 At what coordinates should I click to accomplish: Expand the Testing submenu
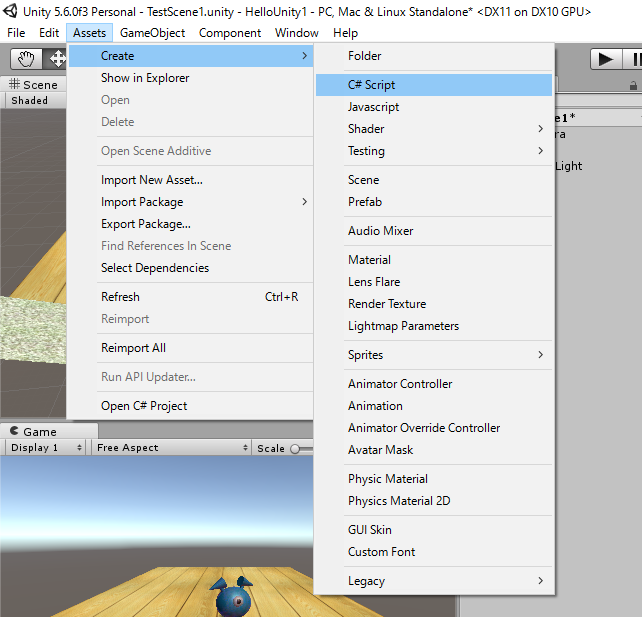click(x=434, y=151)
